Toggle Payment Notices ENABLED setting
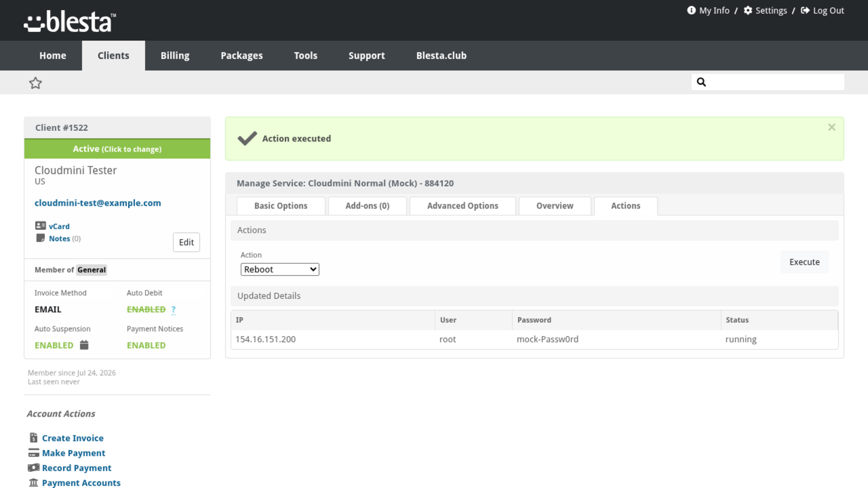 click(146, 345)
